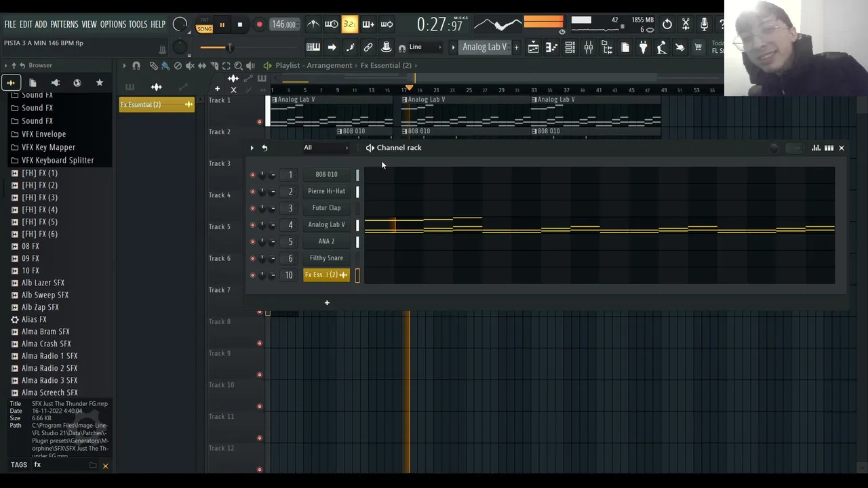Mute the ANA 2 channel
The width and height of the screenshot is (868, 488).
pyautogui.click(x=252, y=241)
